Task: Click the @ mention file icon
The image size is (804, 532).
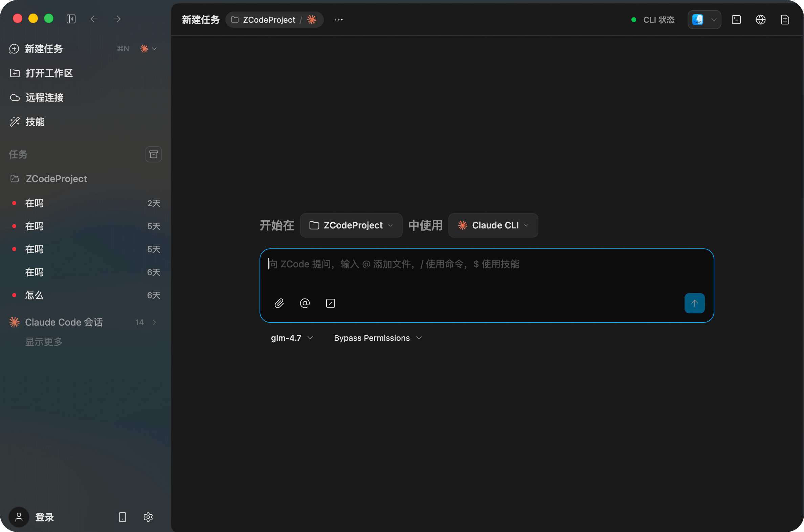Action: coord(305,303)
